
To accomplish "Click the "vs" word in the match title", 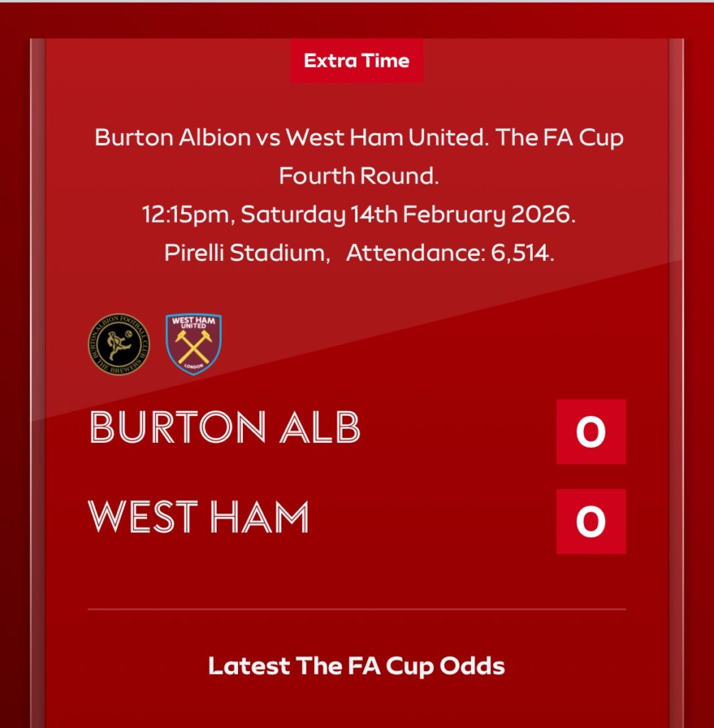I will (269, 137).
